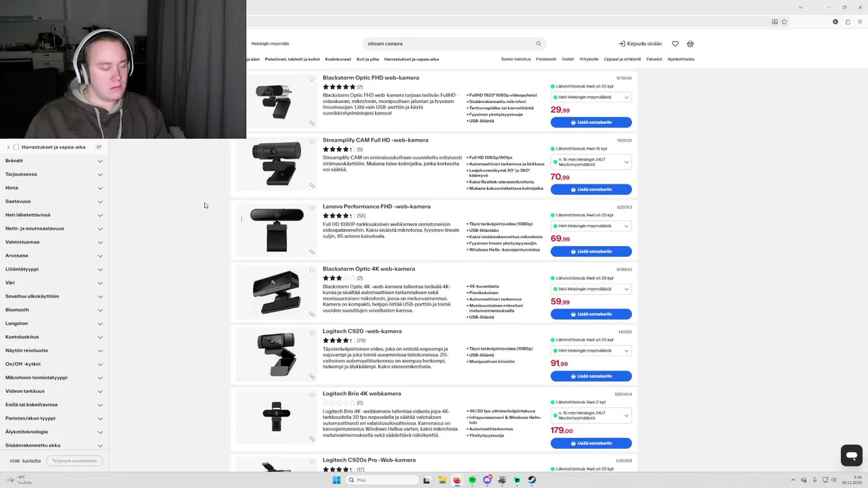The height and width of the screenshot is (488, 868).
Task: Click Tyhjennä suodattimet to clear filters
Action: 74,461
